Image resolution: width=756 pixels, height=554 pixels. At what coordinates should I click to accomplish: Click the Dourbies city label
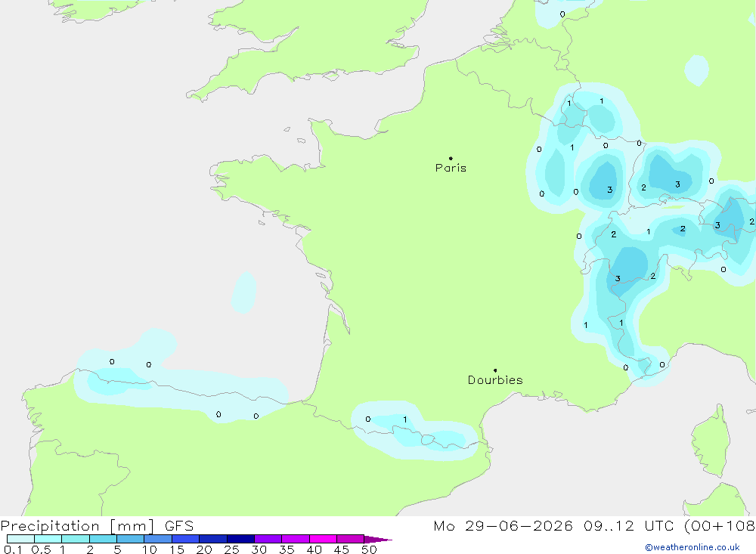click(495, 380)
